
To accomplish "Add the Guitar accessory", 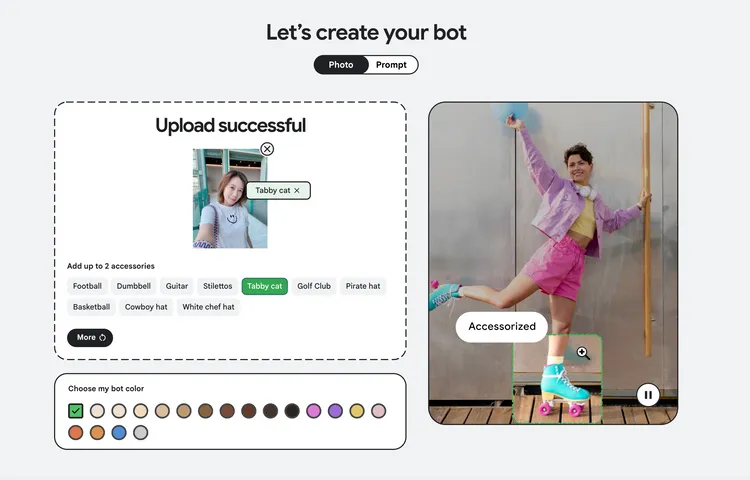I will 177,286.
